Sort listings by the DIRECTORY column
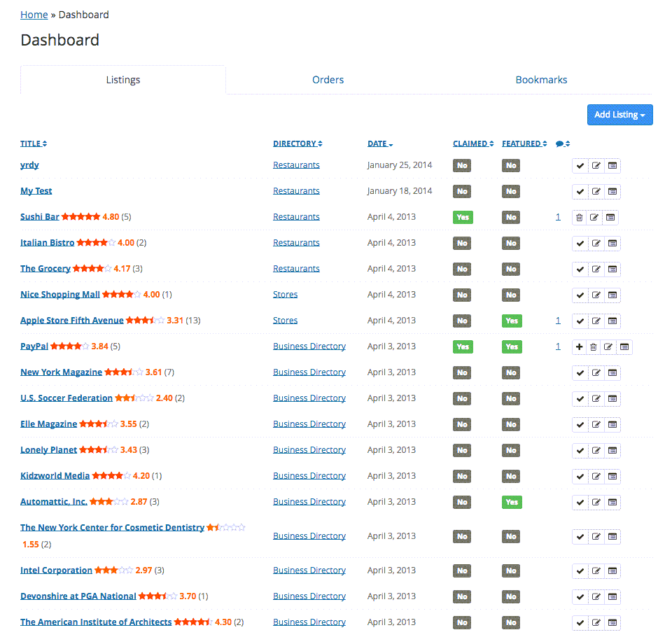The width and height of the screenshot is (665, 644). pos(297,143)
